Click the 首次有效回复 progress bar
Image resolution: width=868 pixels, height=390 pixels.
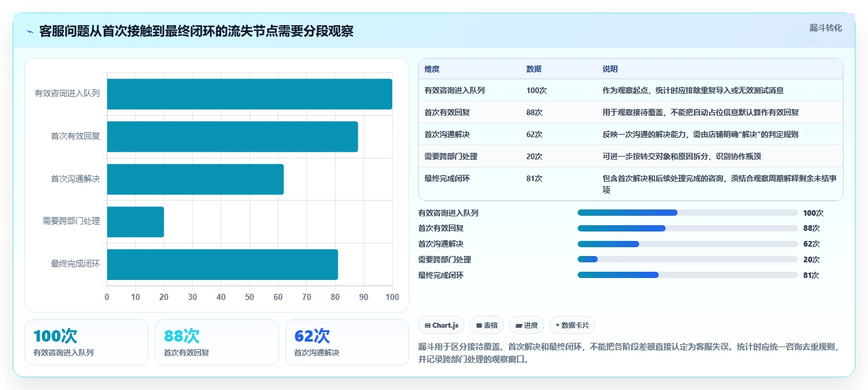pos(688,228)
